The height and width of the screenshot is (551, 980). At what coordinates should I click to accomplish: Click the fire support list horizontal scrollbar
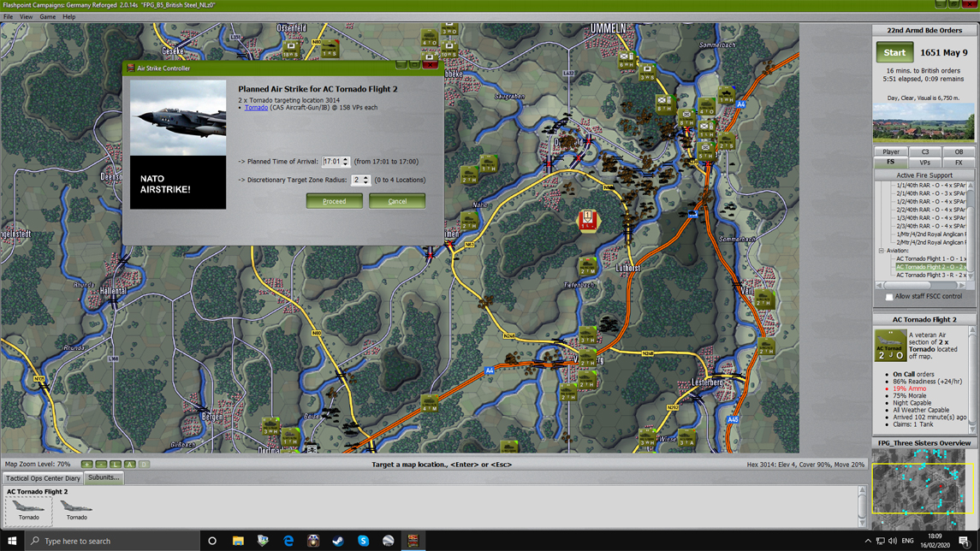921,285
